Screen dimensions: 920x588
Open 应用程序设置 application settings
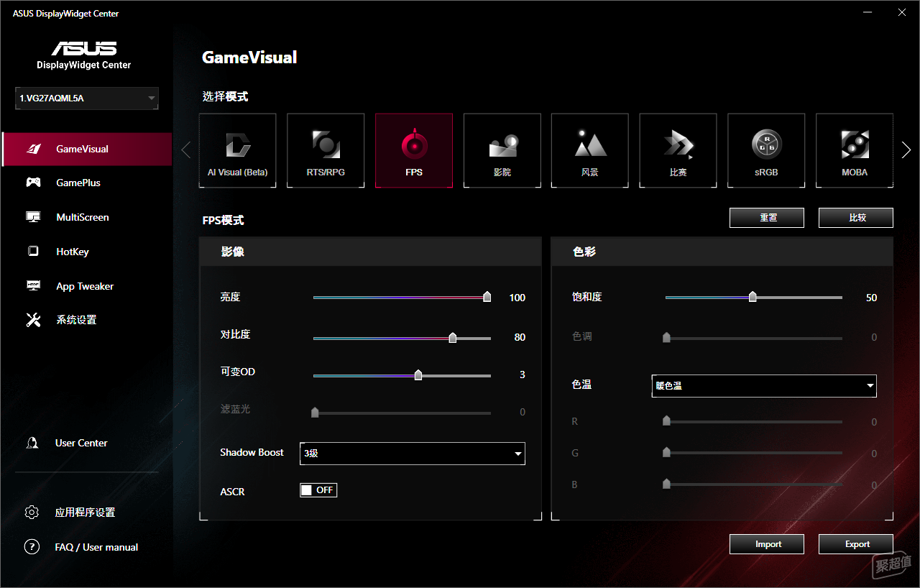point(85,513)
